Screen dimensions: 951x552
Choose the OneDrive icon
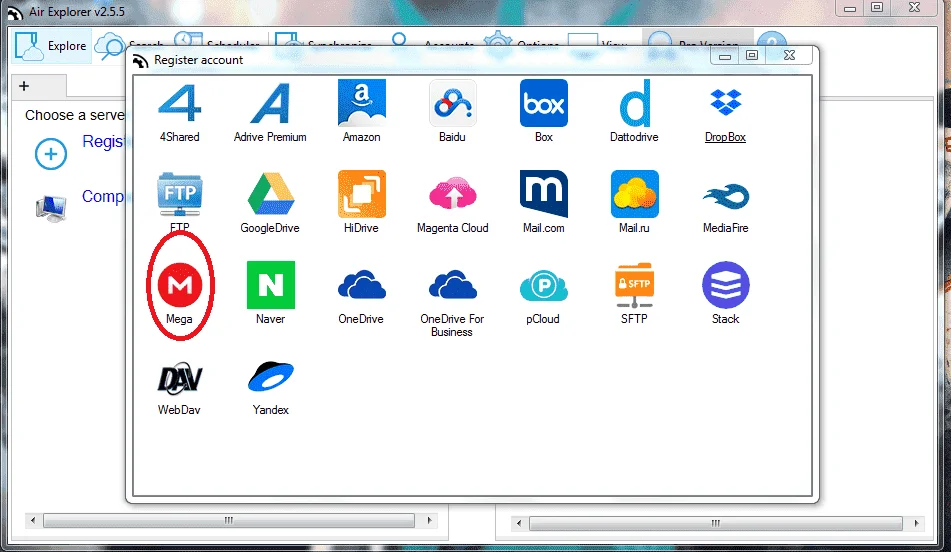361,285
